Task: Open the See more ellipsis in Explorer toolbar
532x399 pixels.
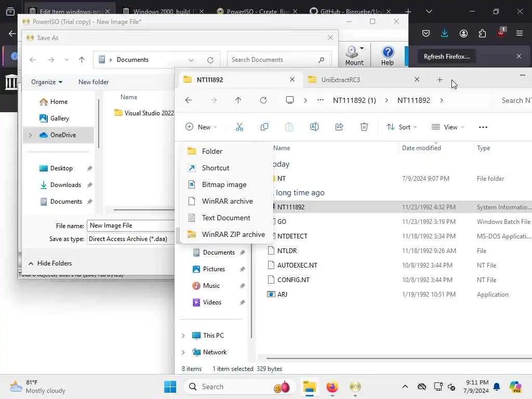Action: 483,127
